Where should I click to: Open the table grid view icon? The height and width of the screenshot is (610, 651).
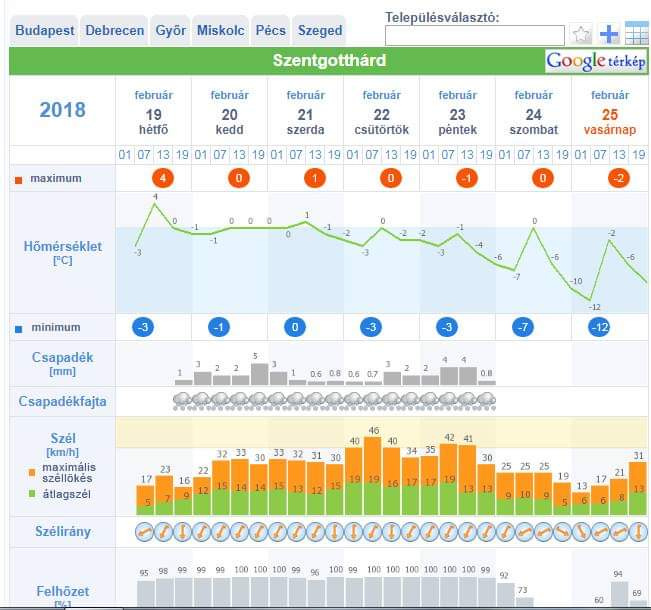point(637,34)
